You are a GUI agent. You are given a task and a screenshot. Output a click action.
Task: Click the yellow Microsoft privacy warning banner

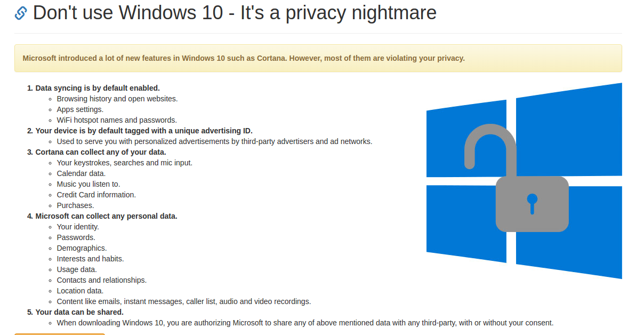[x=318, y=58]
